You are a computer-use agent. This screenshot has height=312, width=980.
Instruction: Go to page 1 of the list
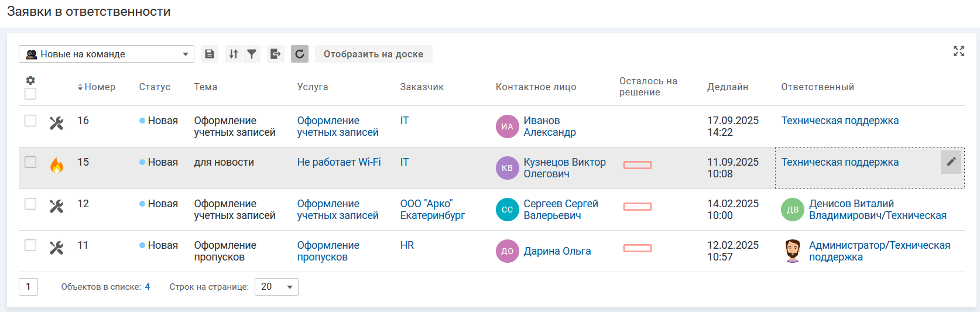pyautogui.click(x=28, y=287)
